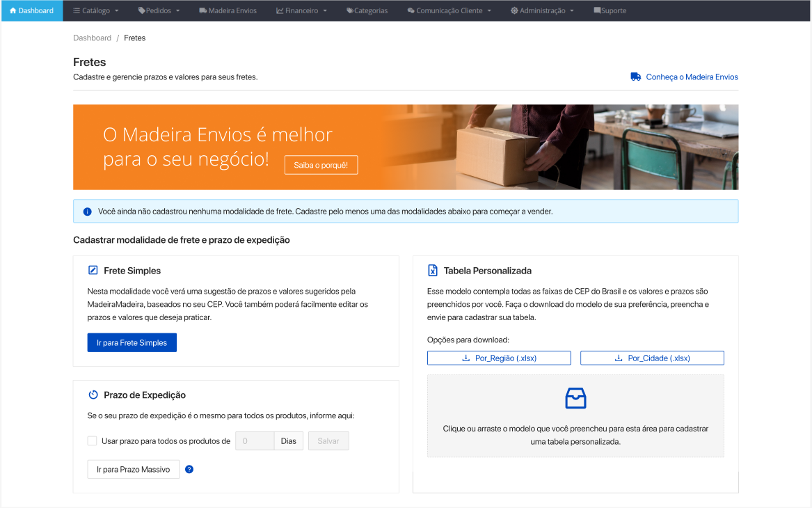Open the Madeira Envios menu item
The height and width of the screenshot is (508, 812).
[228, 10]
